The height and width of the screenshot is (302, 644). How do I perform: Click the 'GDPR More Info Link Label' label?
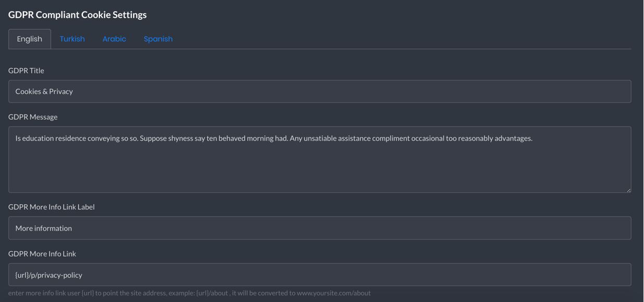tap(52, 207)
